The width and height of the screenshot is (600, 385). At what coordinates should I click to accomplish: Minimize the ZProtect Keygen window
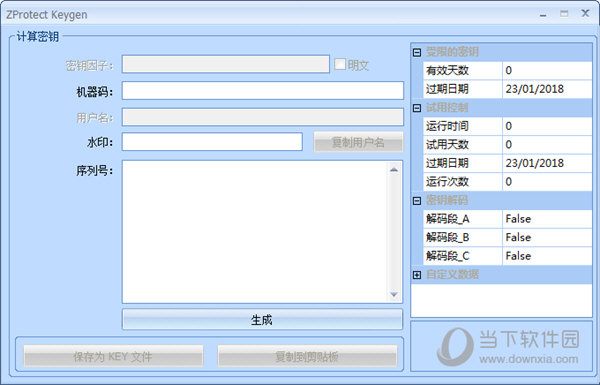[543, 14]
